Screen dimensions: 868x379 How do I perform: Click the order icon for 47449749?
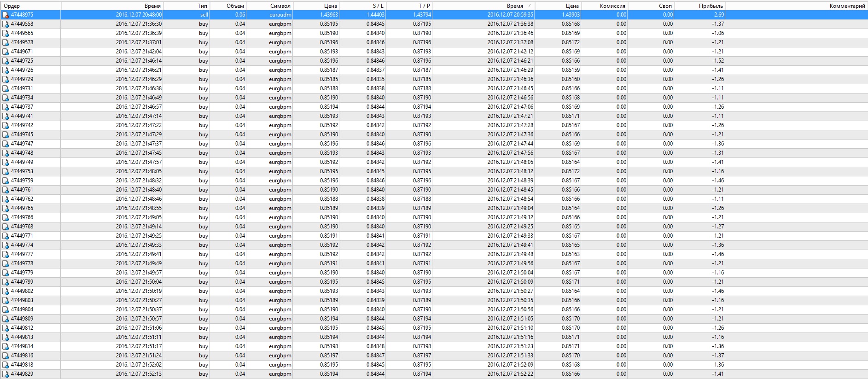point(6,162)
